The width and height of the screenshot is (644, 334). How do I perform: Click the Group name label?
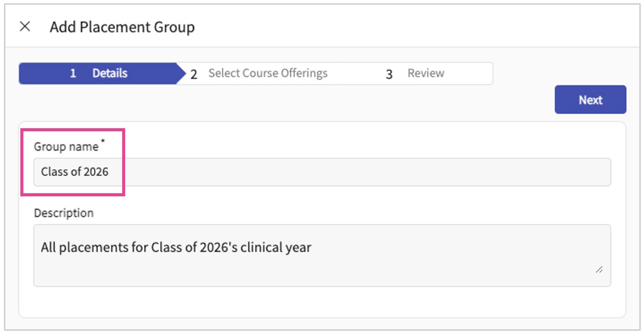(66, 147)
